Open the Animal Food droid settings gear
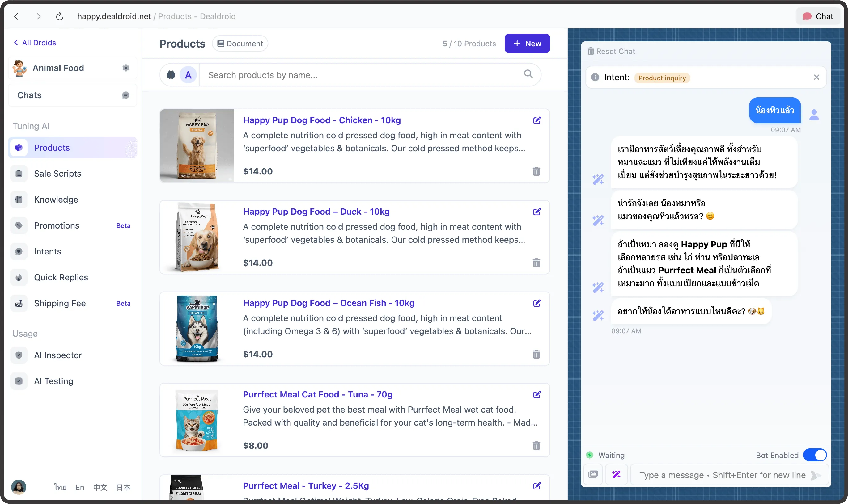 (125, 68)
